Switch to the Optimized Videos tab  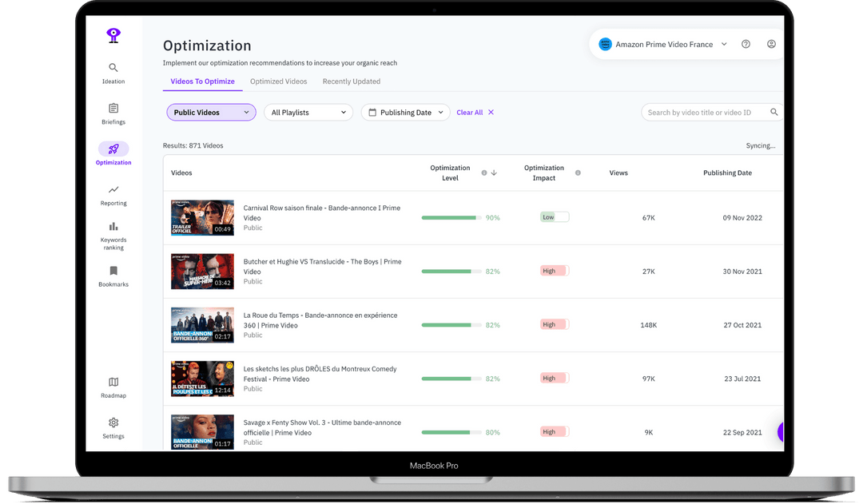(x=278, y=81)
